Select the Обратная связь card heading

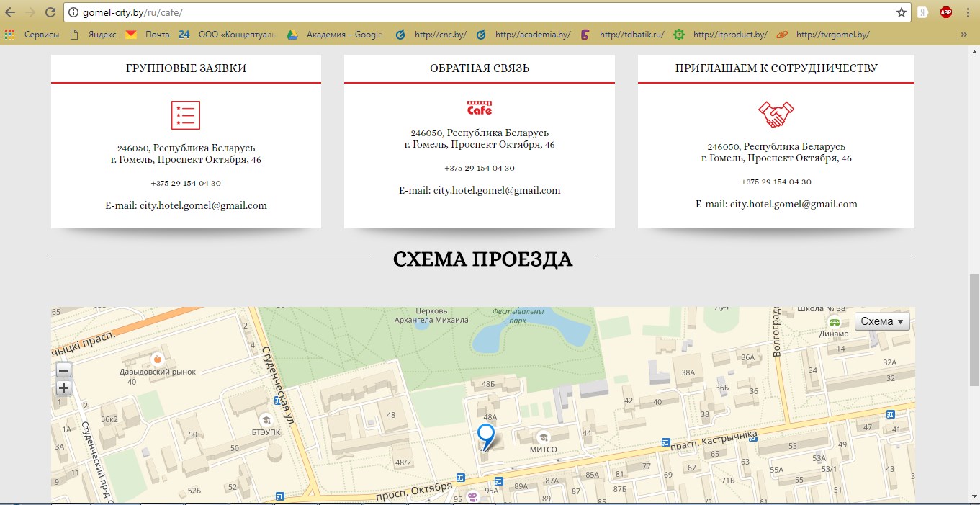pyautogui.click(x=480, y=68)
